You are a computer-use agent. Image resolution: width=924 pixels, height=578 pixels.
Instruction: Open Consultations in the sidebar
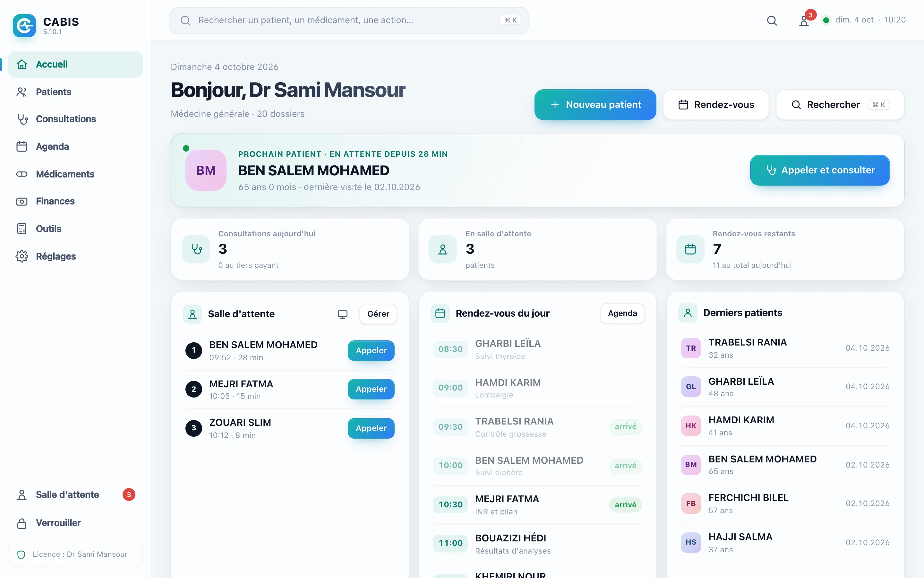click(75, 119)
